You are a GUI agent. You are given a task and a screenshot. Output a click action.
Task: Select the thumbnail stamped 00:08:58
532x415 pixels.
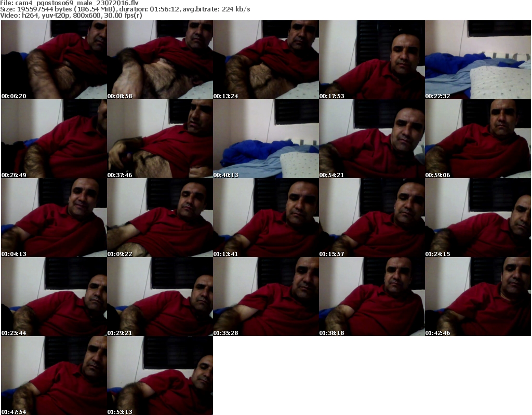(x=160, y=60)
